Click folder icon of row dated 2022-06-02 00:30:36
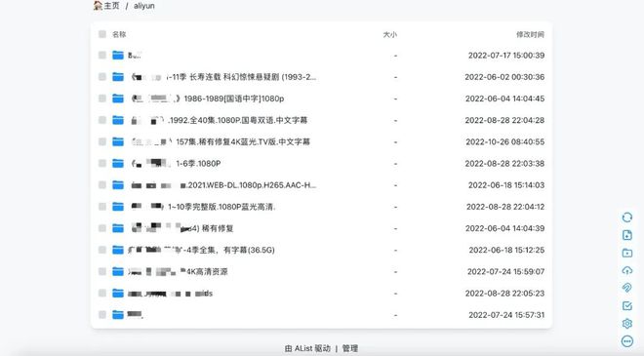This screenshot has width=644, height=356. point(118,77)
